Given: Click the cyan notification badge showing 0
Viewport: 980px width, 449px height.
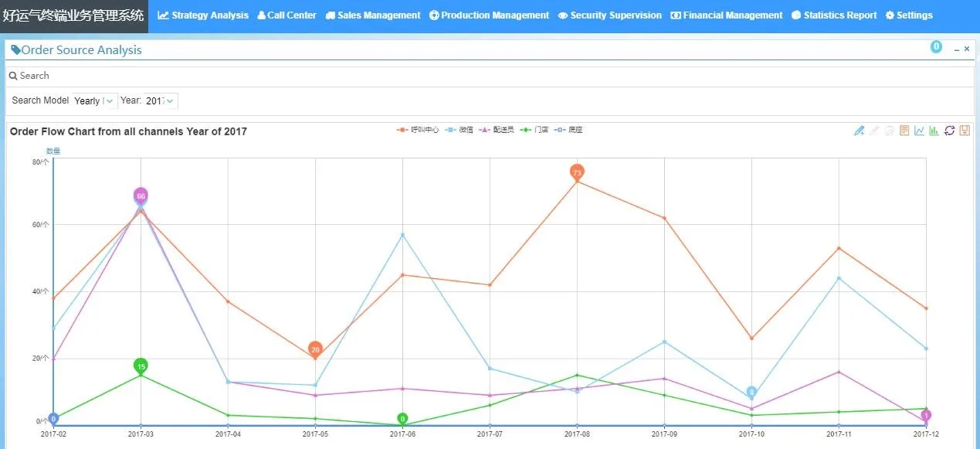Looking at the screenshot, I should coord(936,47).
